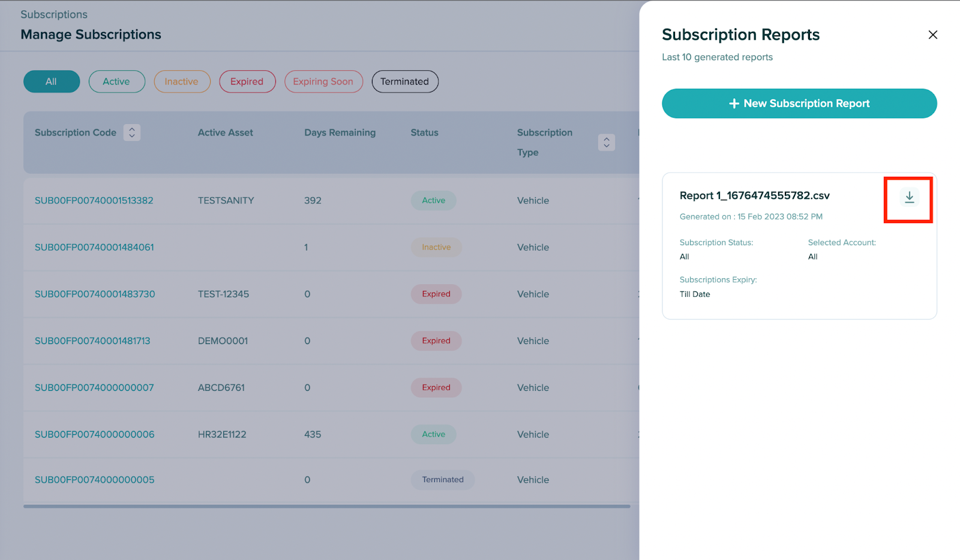
Task: Open subscription SUB00FP0074000000006
Action: point(94,435)
